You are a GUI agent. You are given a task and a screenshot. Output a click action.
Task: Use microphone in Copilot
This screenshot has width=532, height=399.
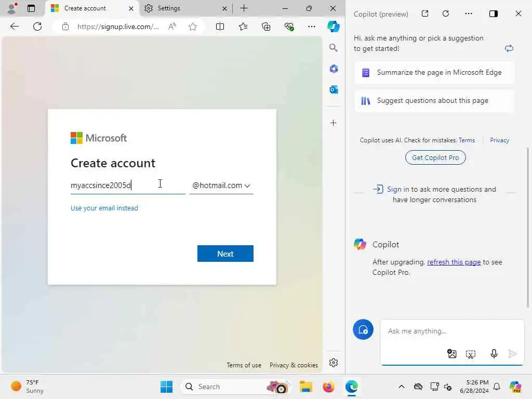tap(494, 354)
